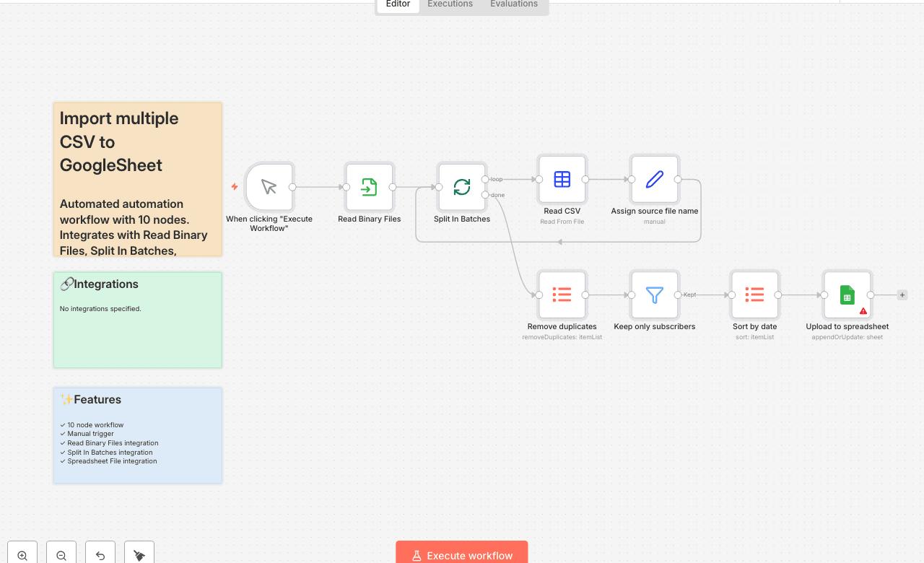Switch to the Evaluations tab
The width and height of the screenshot is (924, 563).
point(513,4)
